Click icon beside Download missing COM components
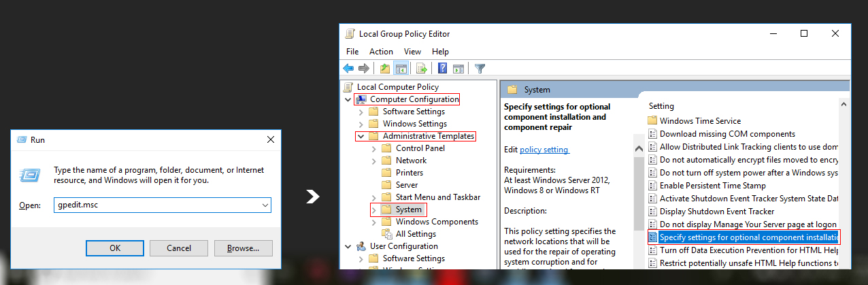The width and height of the screenshot is (868, 285). point(653,134)
